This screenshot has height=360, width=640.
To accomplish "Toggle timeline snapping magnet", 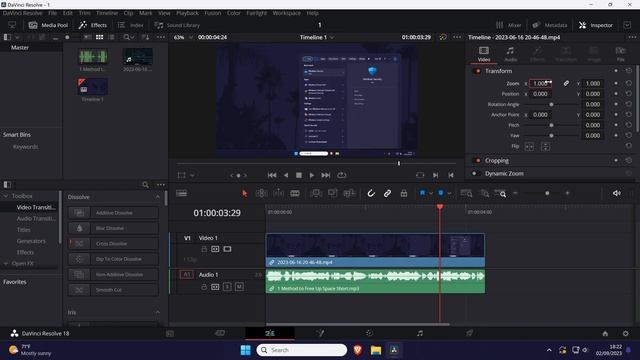I will [x=371, y=193].
